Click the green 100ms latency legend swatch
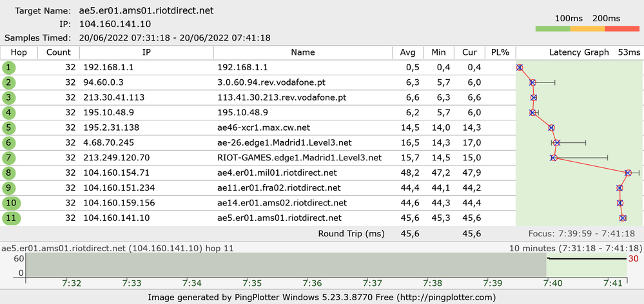Screen dimensions: 644x304 click(552, 28)
